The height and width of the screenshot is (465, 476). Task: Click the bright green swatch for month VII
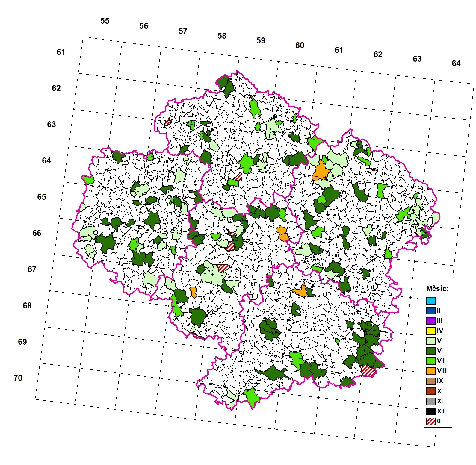430,361
